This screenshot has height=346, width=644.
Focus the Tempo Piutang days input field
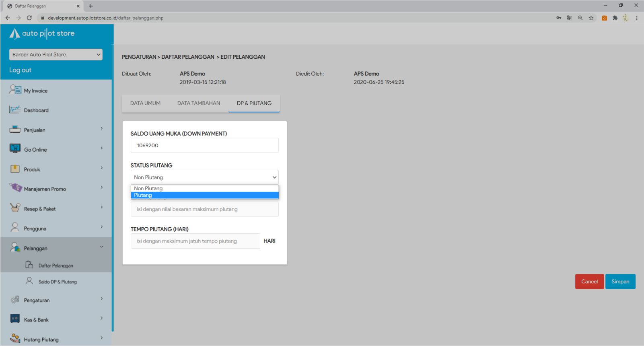pos(195,241)
